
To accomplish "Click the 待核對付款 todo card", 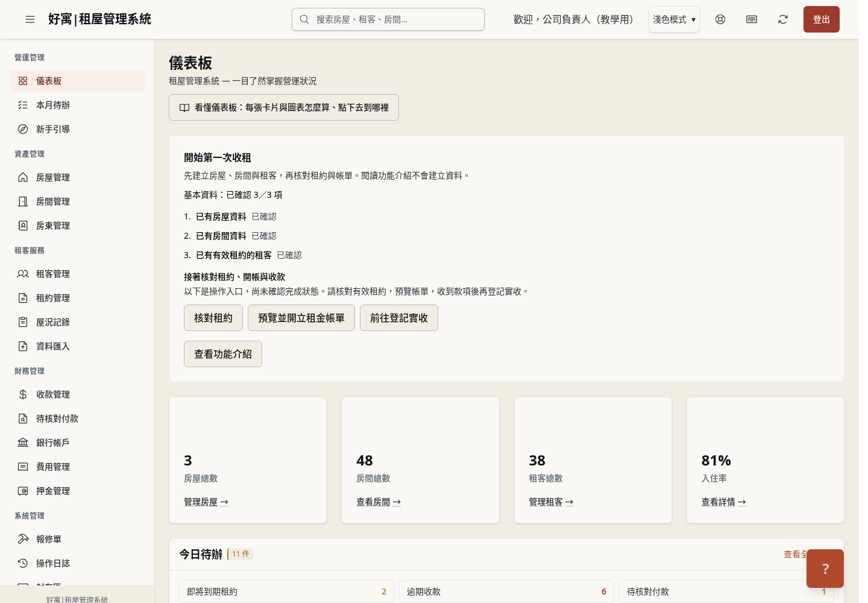I will click(726, 592).
